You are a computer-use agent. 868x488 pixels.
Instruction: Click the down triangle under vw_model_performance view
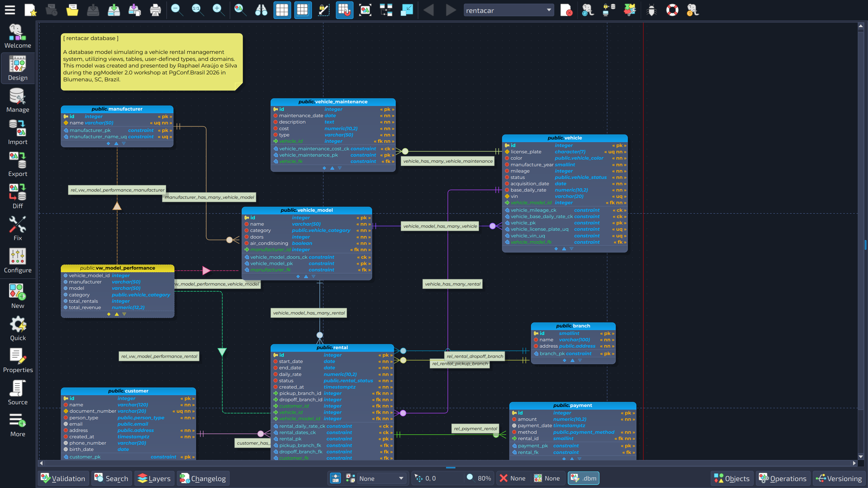click(124, 314)
